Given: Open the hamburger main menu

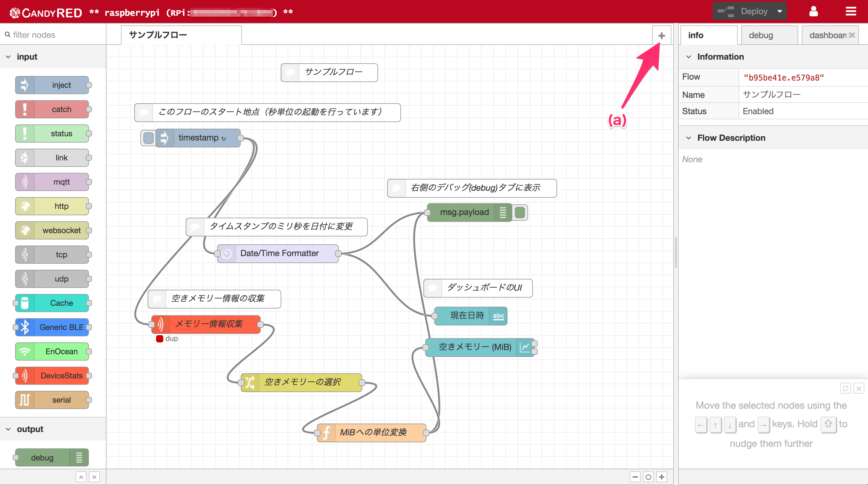Looking at the screenshot, I should (x=851, y=12).
